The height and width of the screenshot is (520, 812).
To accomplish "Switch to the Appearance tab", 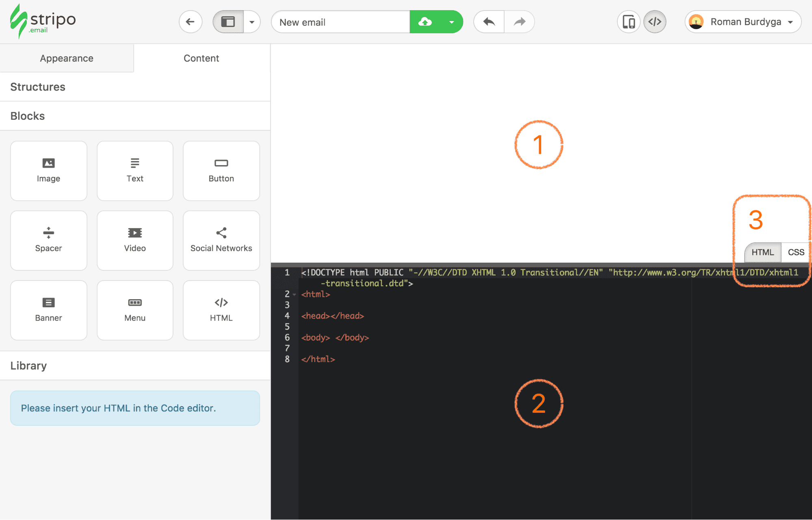I will click(66, 58).
